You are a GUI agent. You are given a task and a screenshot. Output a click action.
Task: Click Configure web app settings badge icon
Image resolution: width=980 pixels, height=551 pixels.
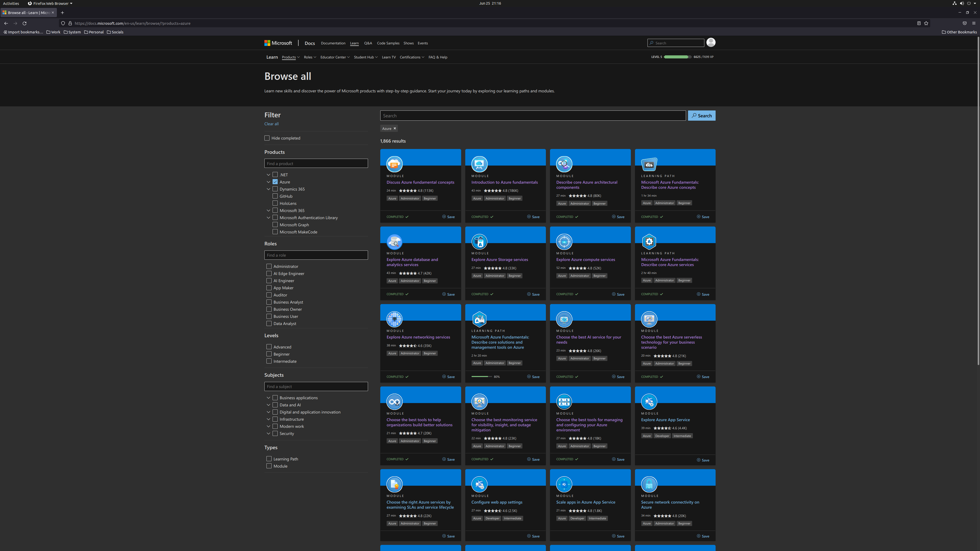(x=479, y=484)
